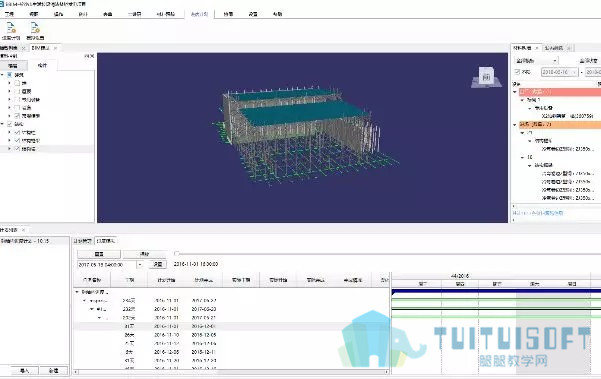601x379 pixels.
Task: Collapse the second root node in the model tree
Action: (3, 124)
